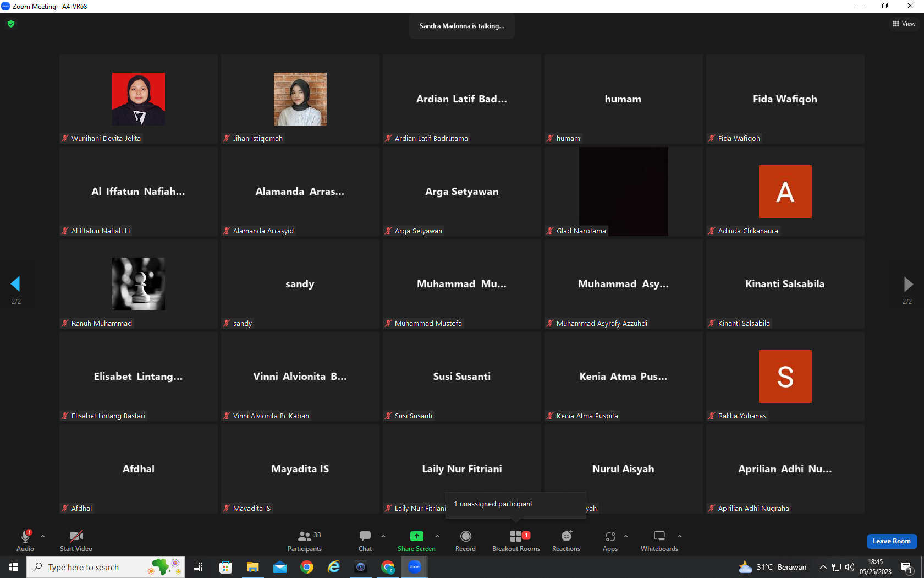Open File Explorer from taskbar
Screen dimensions: 924x578
pyautogui.click(x=252, y=567)
